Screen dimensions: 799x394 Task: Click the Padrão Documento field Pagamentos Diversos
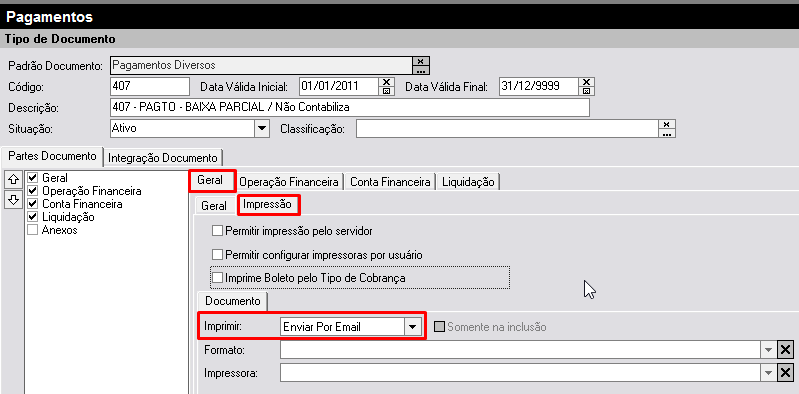pyautogui.click(x=261, y=65)
